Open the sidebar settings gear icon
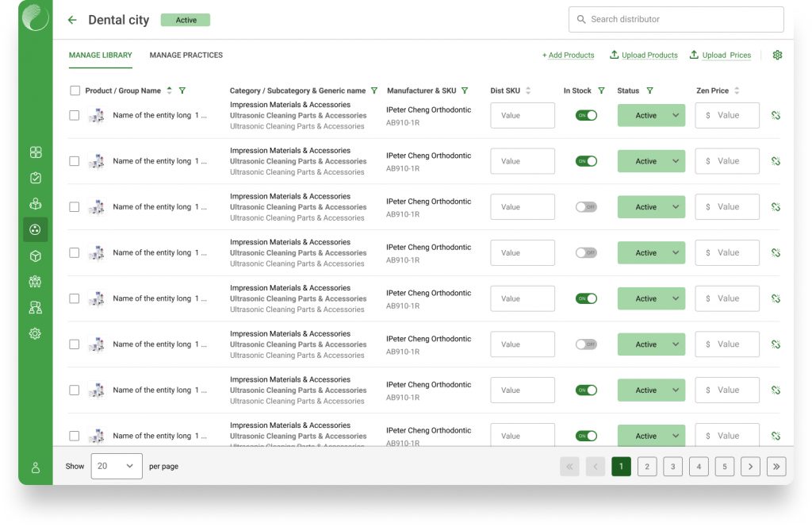This screenshot has height=527, width=812. [35, 333]
